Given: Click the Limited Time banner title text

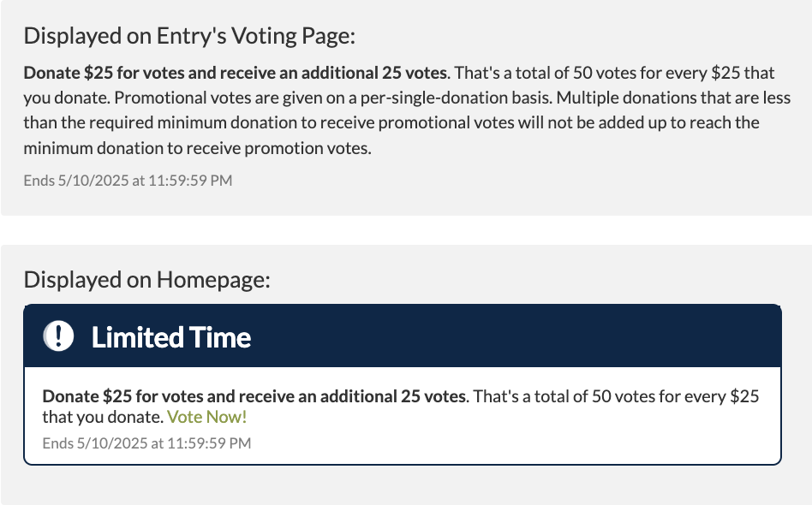Looking at the screenshot, I should [171, 337].
